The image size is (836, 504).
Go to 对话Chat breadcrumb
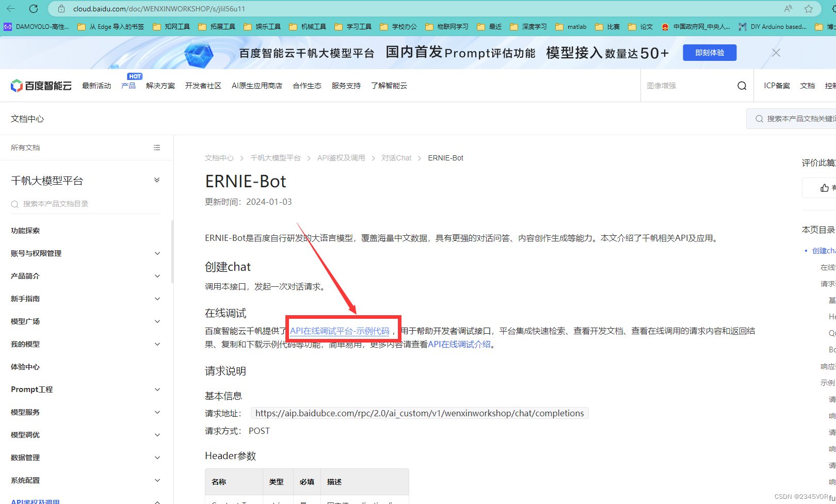(x=396, y=158)
